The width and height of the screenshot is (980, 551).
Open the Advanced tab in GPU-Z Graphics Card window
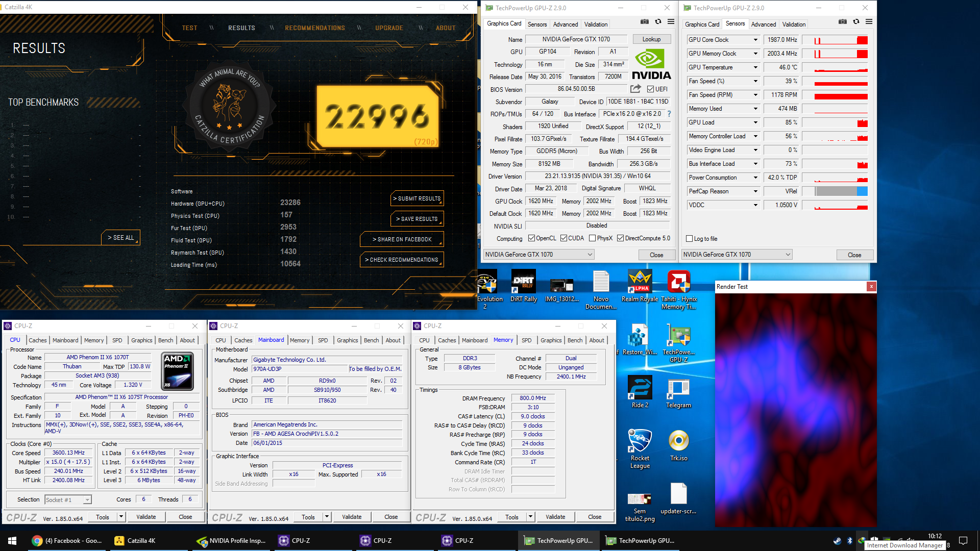click(x=566, y=24)
